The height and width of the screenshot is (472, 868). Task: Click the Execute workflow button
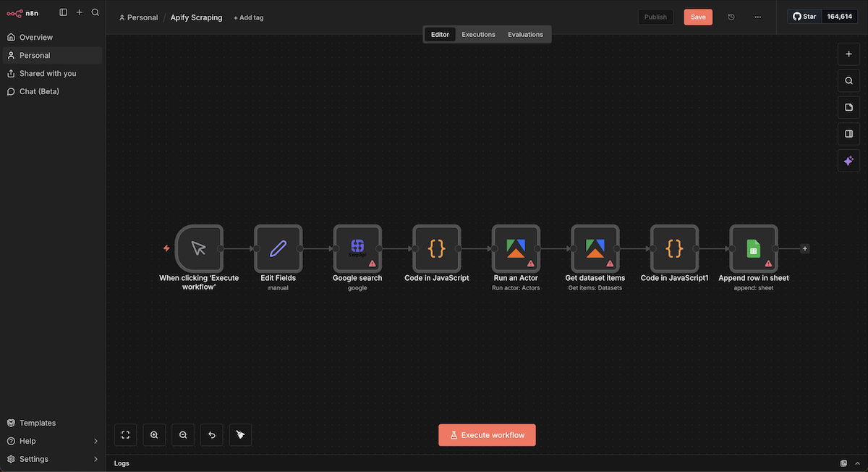tap(487, 435)
